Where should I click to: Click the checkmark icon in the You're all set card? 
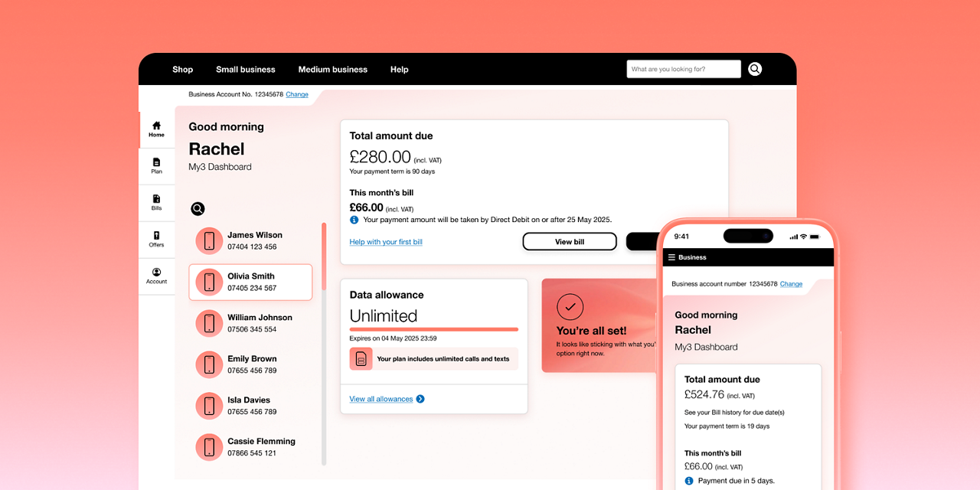pyautogui.click(x=570, y=306)
